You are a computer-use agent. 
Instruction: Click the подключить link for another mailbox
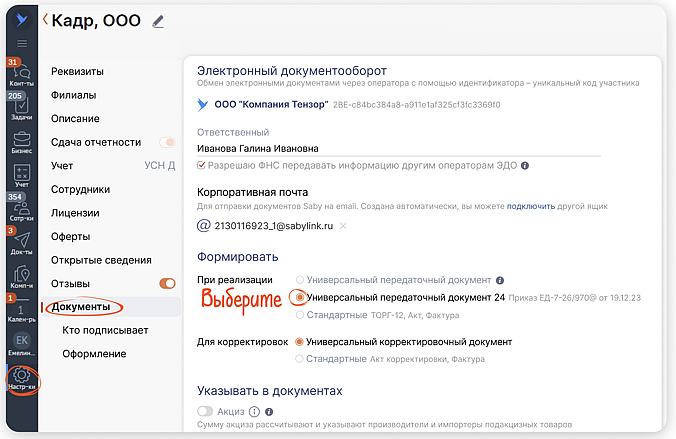530,206
